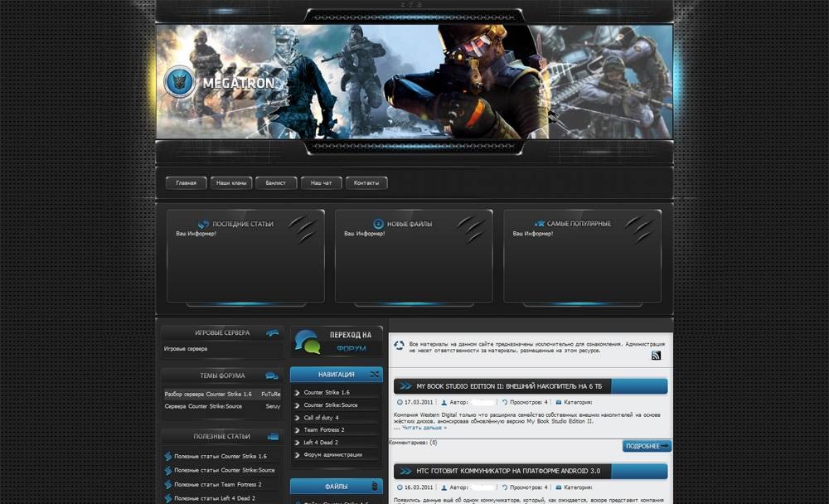The image size is (829, 504).
Task: Go to forum via Переход на форум
Action: (337, 342)
